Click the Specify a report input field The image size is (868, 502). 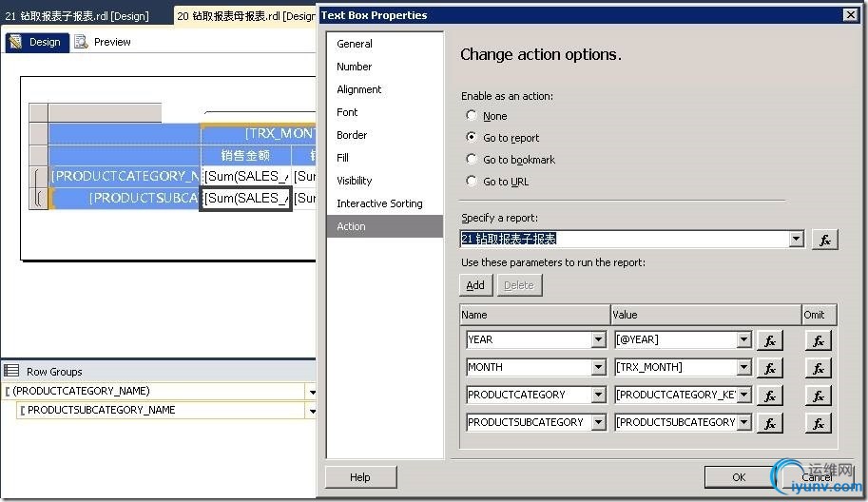tap(625, 239)
